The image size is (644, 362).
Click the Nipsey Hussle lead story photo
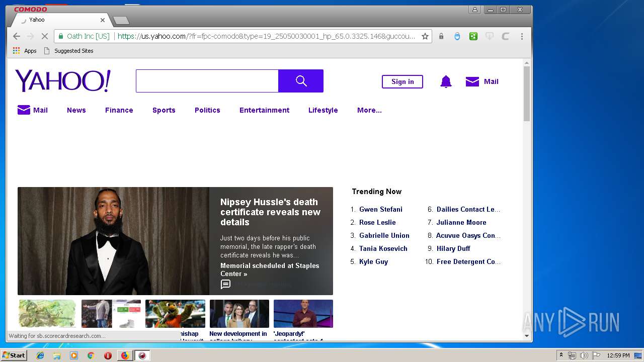113,241
